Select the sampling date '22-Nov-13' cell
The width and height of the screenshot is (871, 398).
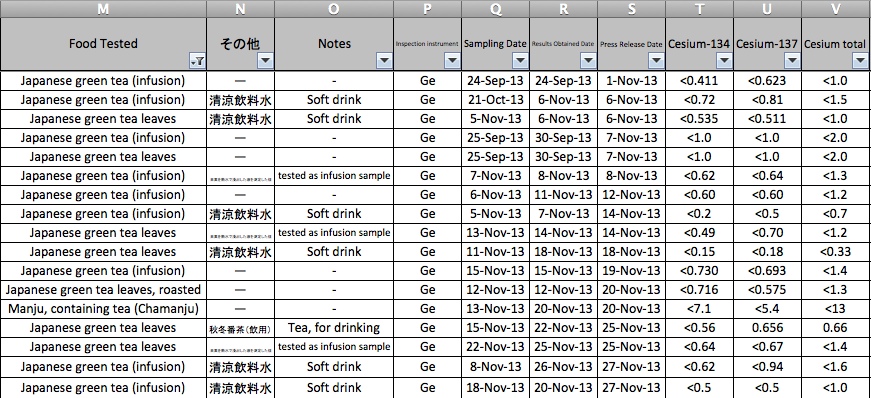pos(495,347)
